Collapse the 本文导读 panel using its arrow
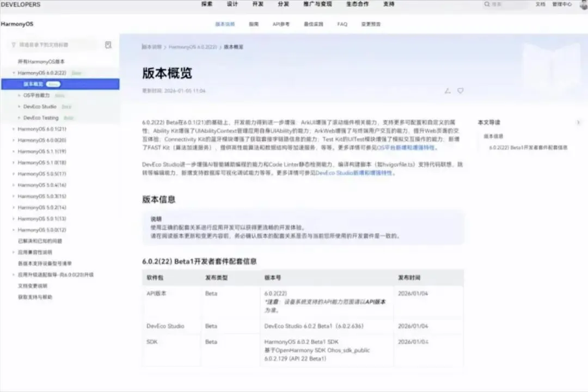The width and height of the screenshot is (588, 392). tap(578, 122)
